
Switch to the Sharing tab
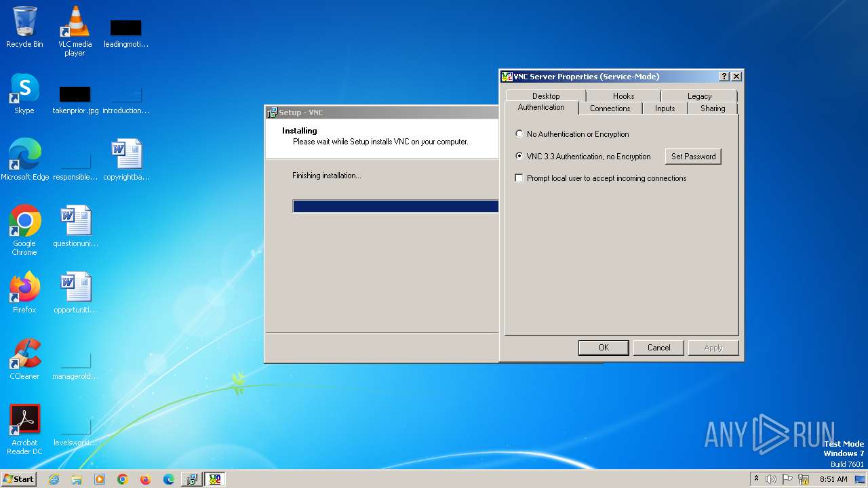coord(713,108)
